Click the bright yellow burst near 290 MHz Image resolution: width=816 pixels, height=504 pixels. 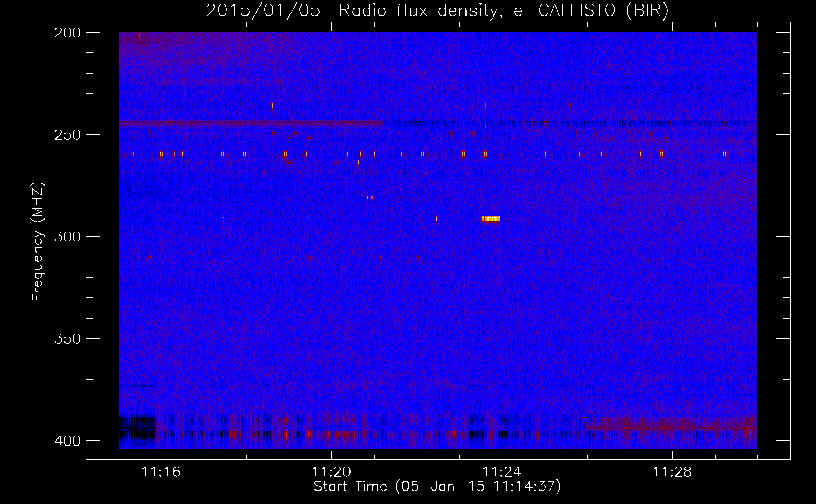[x=491, y=219]
